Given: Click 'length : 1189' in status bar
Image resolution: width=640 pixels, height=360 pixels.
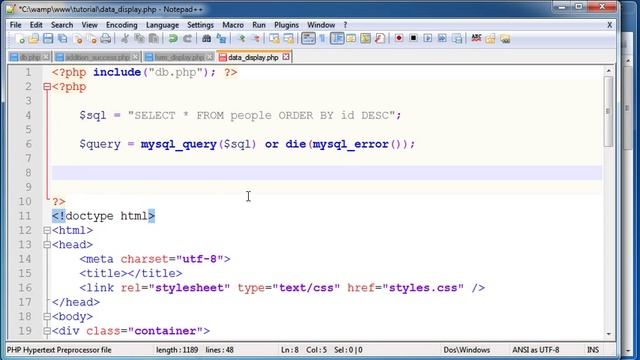Looking at the screenshot, I should 177,350.
